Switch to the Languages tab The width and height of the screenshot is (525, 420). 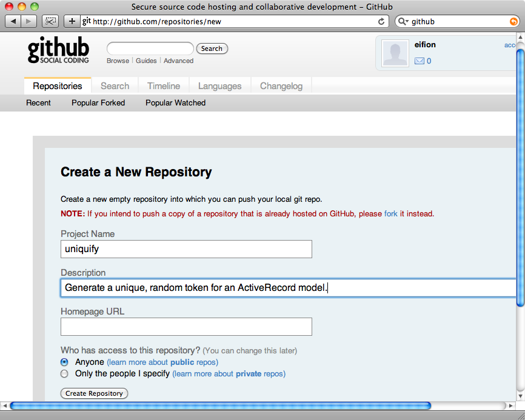coord(219,86)
